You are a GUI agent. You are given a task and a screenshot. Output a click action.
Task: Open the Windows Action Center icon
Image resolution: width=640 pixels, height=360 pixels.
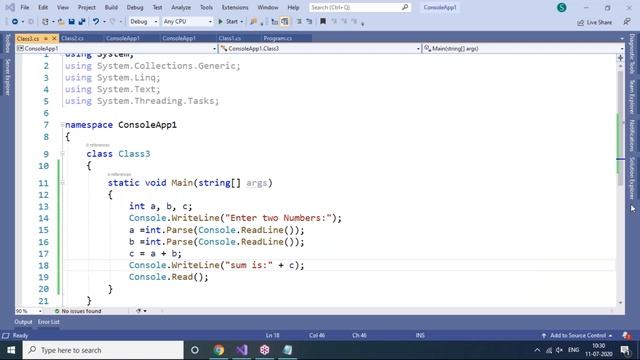(625, 350)
